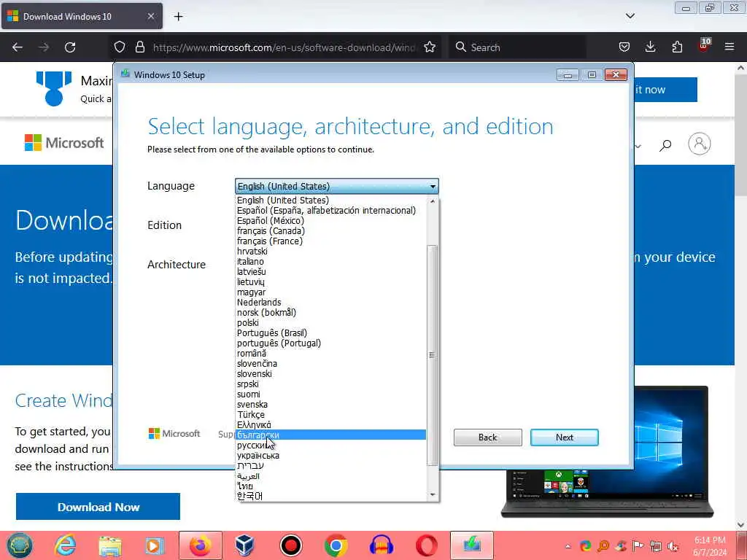The width and height of the screenshot is (747, 560).
Task: Click the Windows Start orb
Action: pos(20,545)
